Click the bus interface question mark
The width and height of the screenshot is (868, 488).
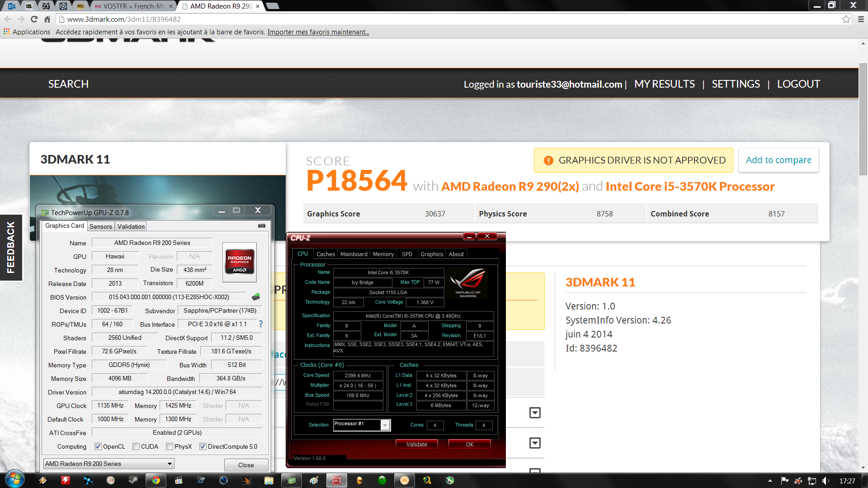[x=261, y=324]
